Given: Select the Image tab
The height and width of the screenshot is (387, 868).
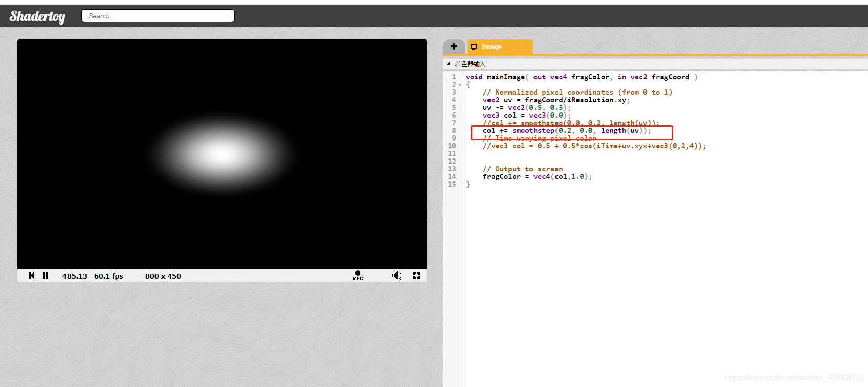Looking at the screenshot, I should (x=500, y=47).
